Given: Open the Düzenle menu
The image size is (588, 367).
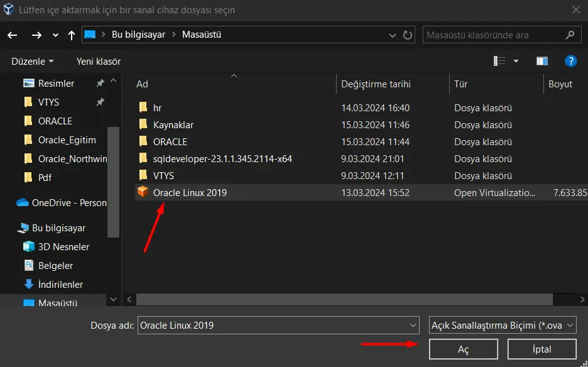Looking at the screenshot, I should pos(33,62).
